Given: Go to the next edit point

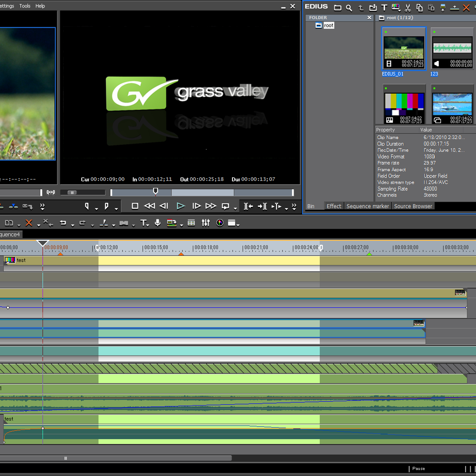Looking at the screenshot, I should click(262, 206).
